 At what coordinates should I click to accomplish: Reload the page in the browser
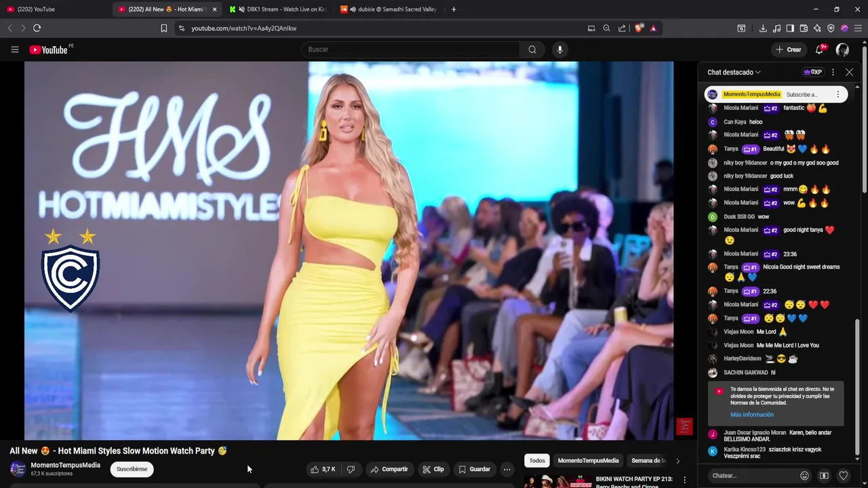(37, 28)
